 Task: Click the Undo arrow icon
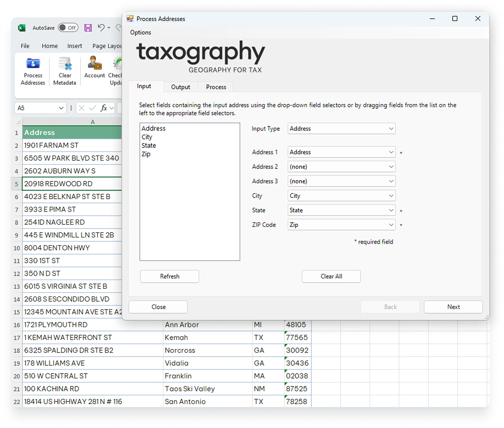coord(101,28)
